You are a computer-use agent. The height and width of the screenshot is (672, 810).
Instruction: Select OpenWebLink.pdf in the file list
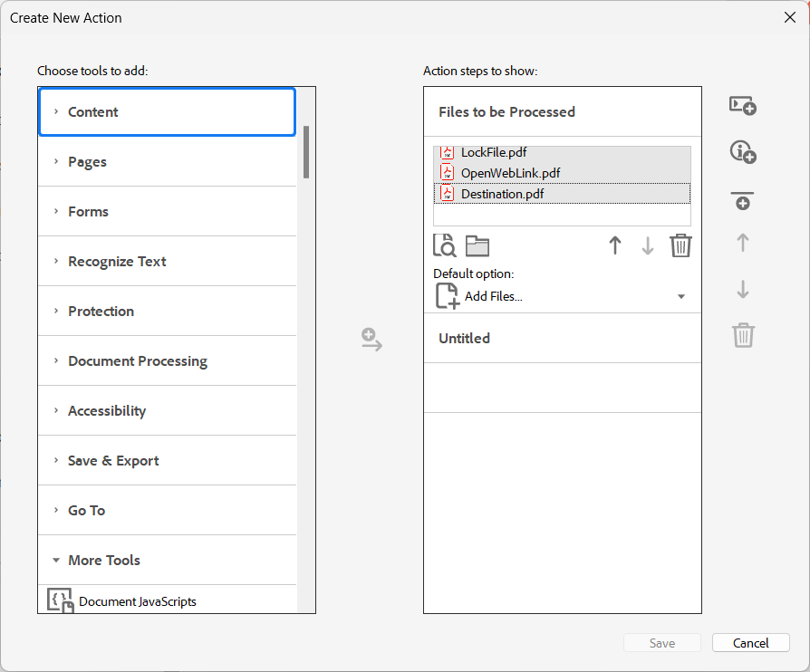pyautogui.click(x=510, y=173)
